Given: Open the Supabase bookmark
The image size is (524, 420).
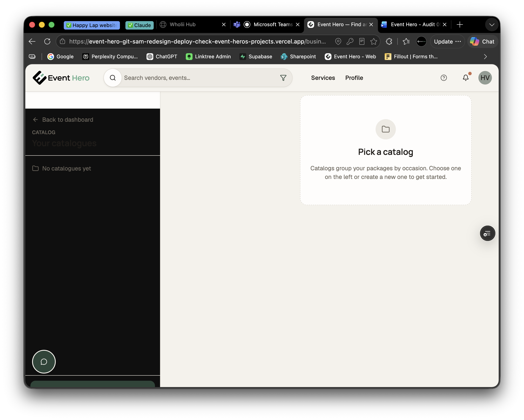Looking at the screenshot, I should click(x=256, y=57).
